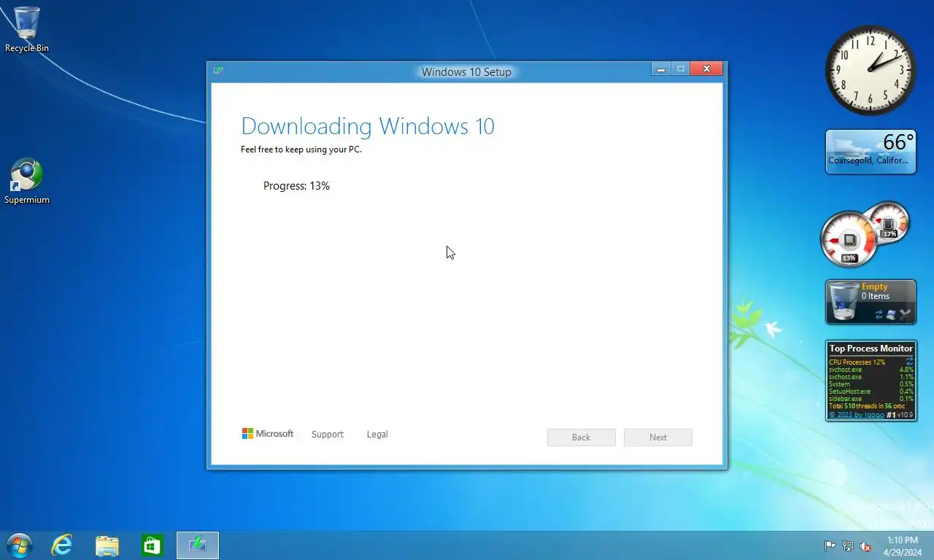This screenshot has width=934, height=560.
Task: Open the Support link
Action: tap(327, 435)
